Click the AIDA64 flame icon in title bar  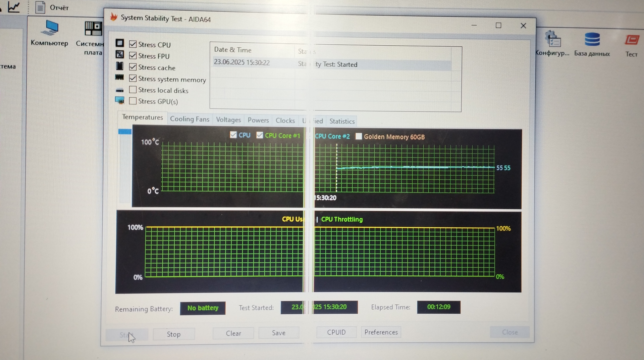[x=114, y=17]
